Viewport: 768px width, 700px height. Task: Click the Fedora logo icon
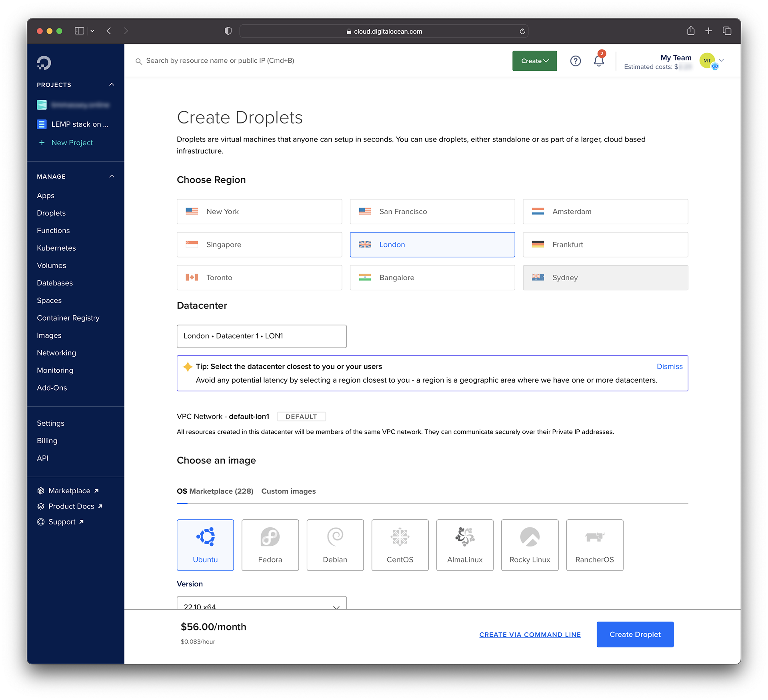pos(270,536)
